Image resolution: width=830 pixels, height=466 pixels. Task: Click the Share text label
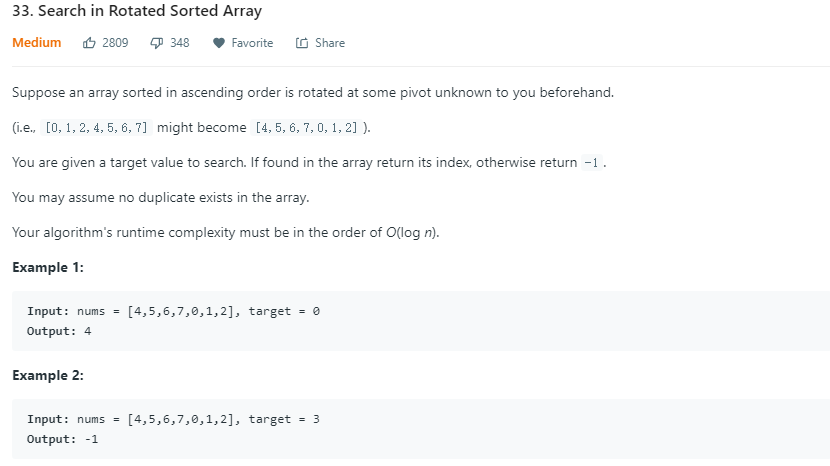coord(330,43)
